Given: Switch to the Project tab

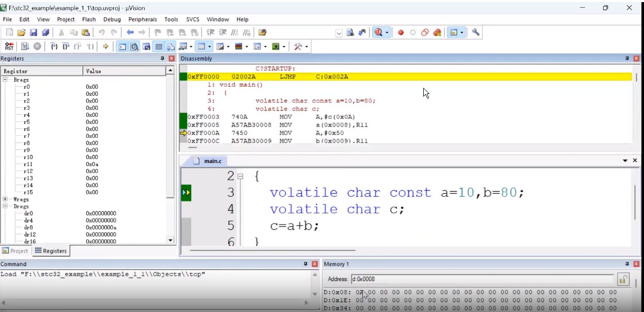Looking at the screenshot, I should [16, 251].
